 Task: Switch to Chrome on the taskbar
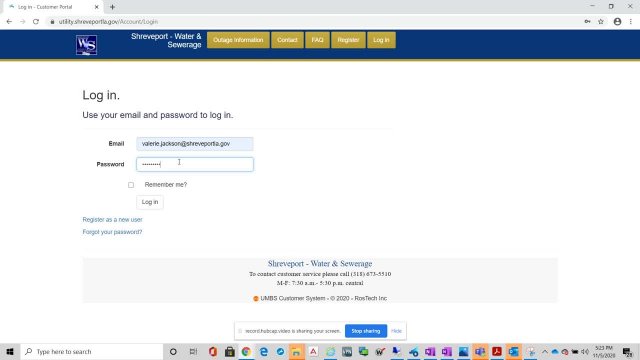[246, 351]
